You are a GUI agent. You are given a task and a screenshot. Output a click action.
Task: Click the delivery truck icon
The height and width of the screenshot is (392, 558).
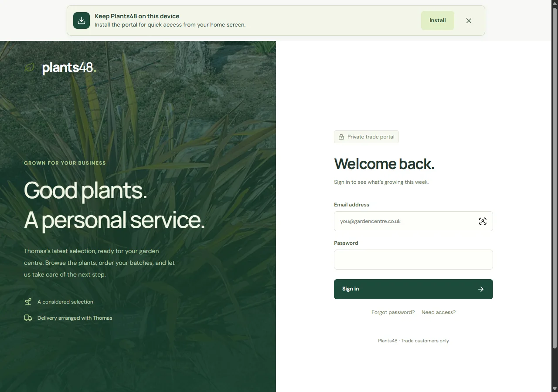(x=28, y=318)
